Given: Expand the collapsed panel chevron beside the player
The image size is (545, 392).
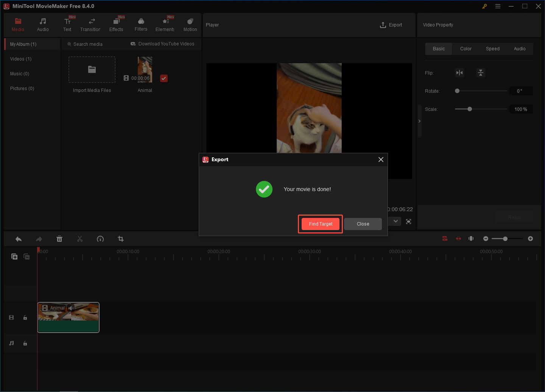Looking at the screenshot, I should (419, 121).
